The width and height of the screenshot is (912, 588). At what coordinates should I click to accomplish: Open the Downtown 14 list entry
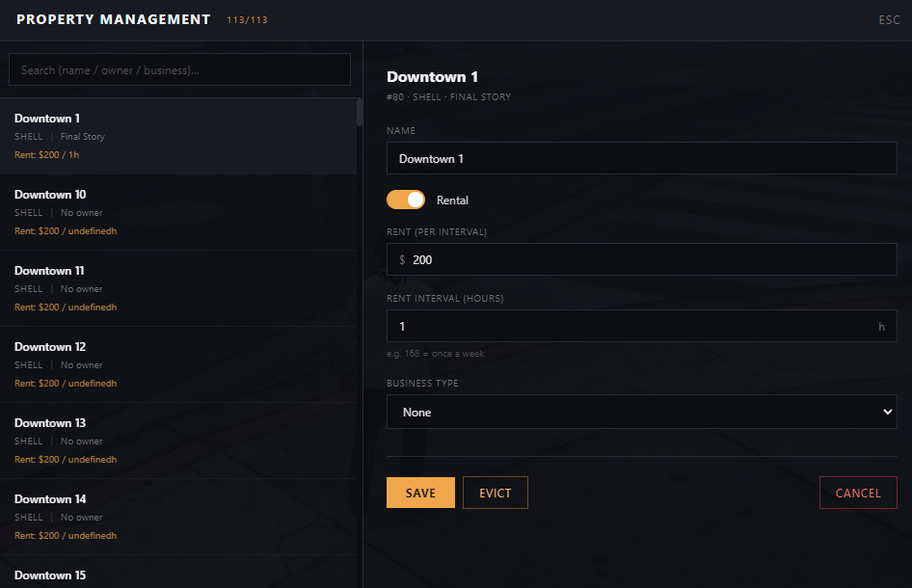pyautogui.click(x=178, y=517)
